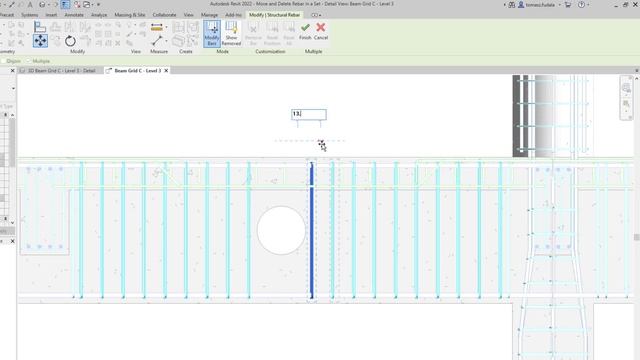Switch to 3D Beam Grid C - Level 3 - Detail tab
The height and width of the screenshot is (360, 640).
pos(60,71)
